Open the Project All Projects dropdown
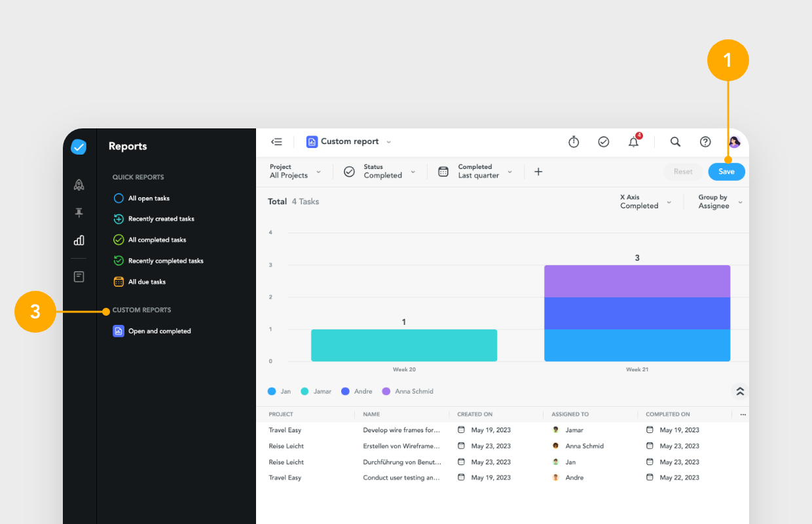 coord(295,172)
